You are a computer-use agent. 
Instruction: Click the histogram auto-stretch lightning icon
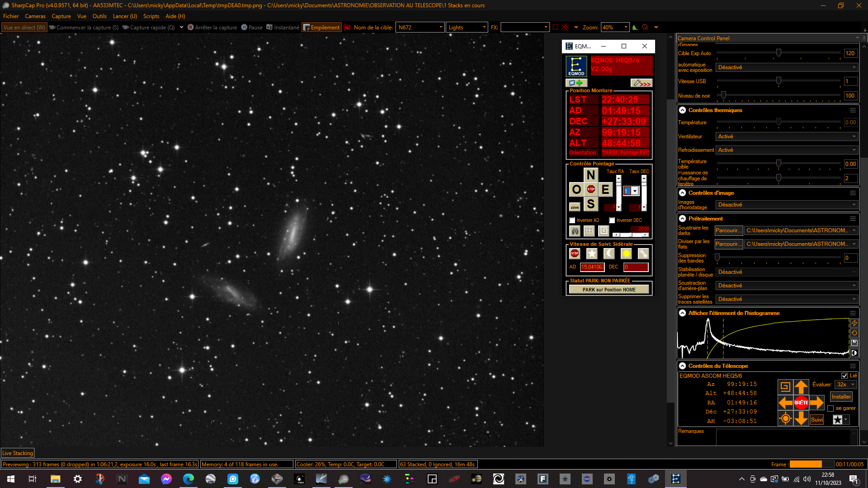click(854, 324)
